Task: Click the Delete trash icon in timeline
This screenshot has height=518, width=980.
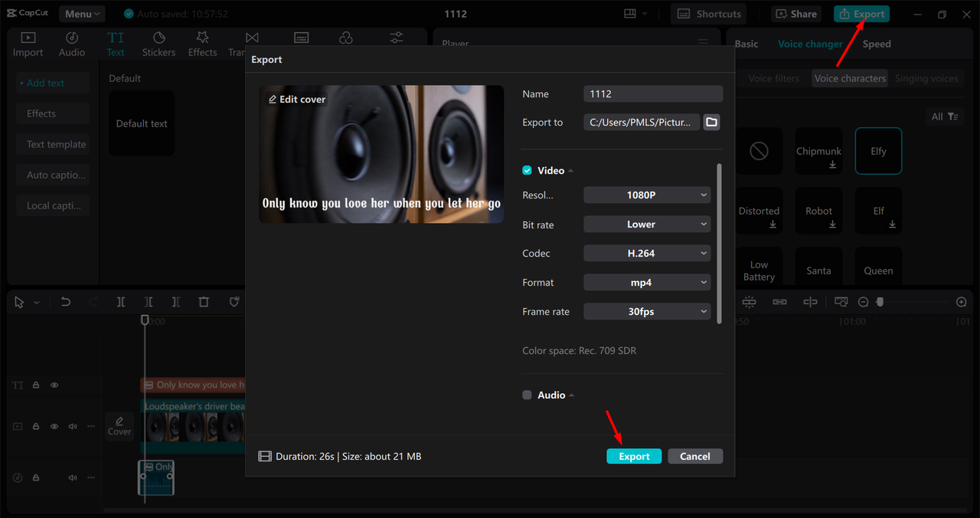Action: coord(204,302)
